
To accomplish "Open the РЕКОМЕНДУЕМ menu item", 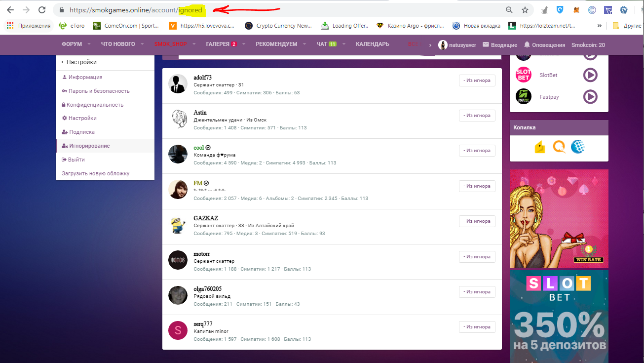I will coord(276,44).
